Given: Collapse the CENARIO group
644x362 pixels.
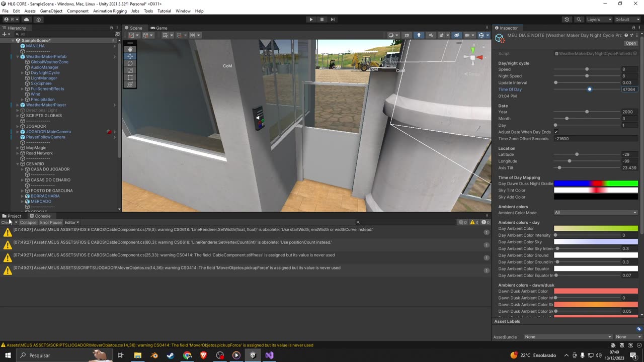Looking at the screenshot, I should click(18, 164).
